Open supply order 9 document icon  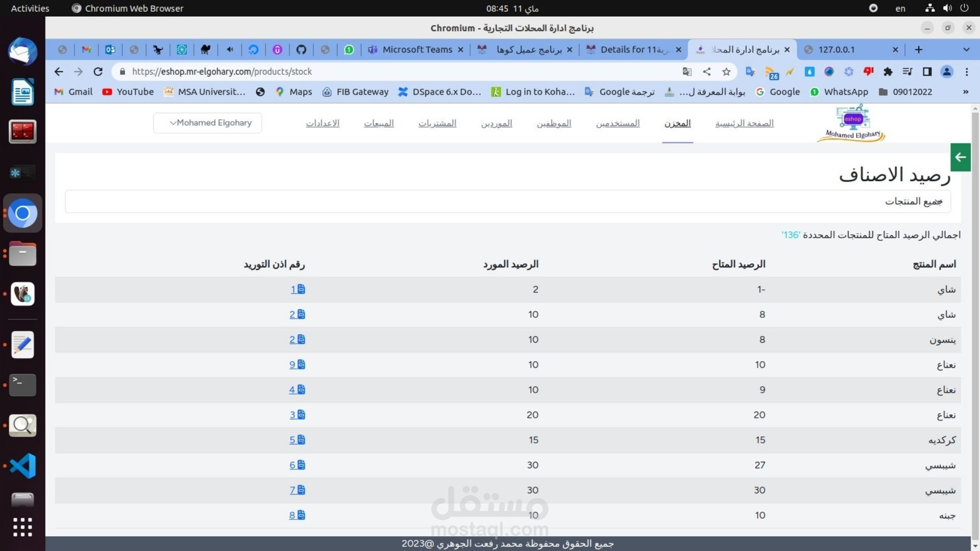coord(301,364)
